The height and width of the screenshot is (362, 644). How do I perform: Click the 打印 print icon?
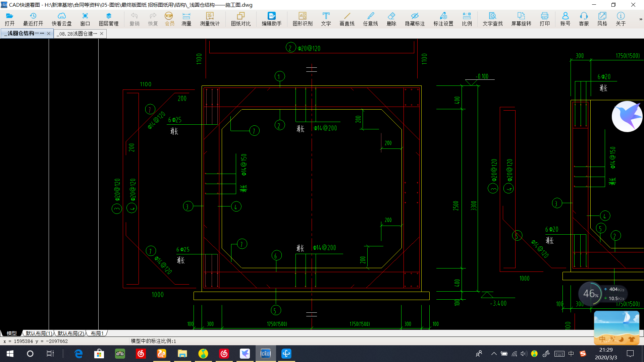coord(545,19)
